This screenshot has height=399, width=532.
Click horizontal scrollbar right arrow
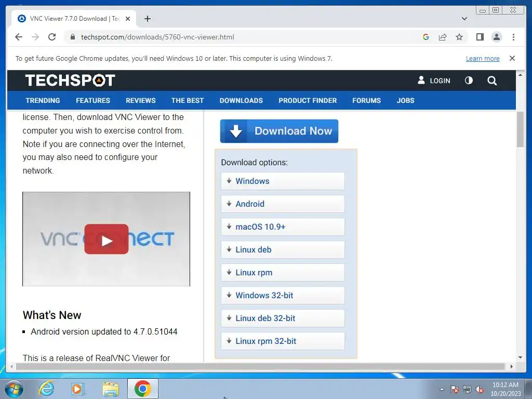[512, 366]
